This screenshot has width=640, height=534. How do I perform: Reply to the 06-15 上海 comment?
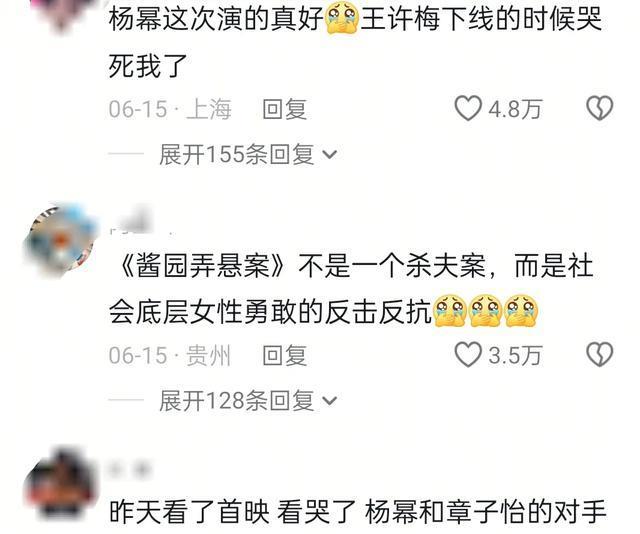coord(284,109)
